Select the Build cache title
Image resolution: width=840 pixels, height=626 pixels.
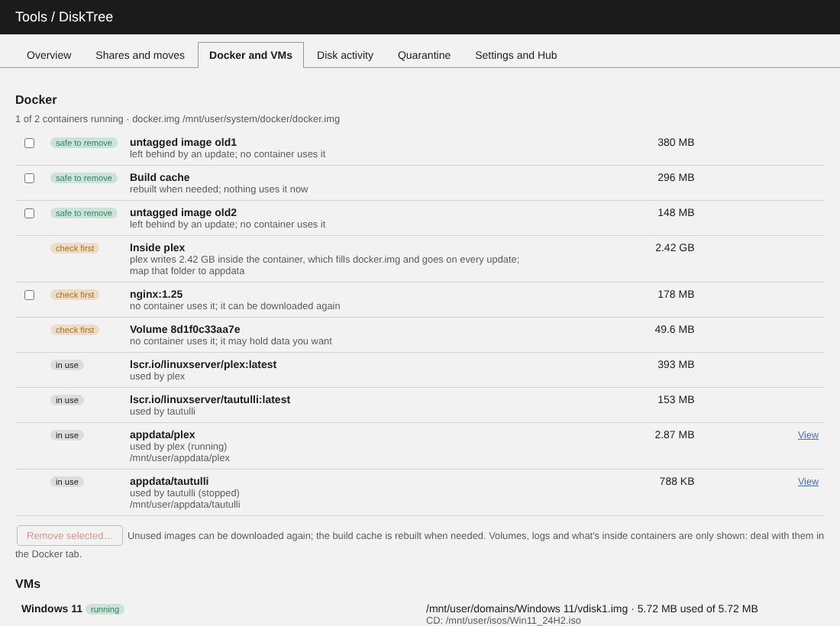coord(160,177)
